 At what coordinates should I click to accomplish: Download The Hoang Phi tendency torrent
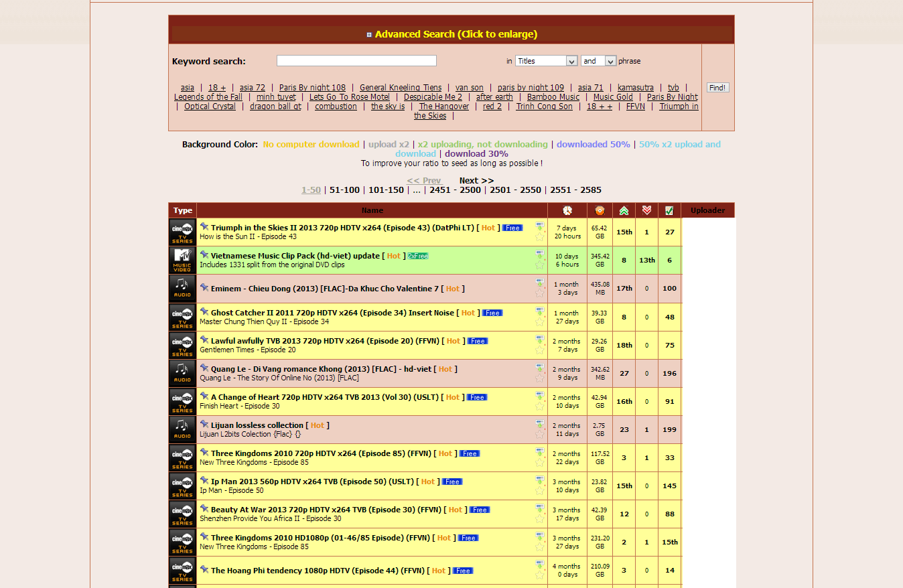[540, 564]
